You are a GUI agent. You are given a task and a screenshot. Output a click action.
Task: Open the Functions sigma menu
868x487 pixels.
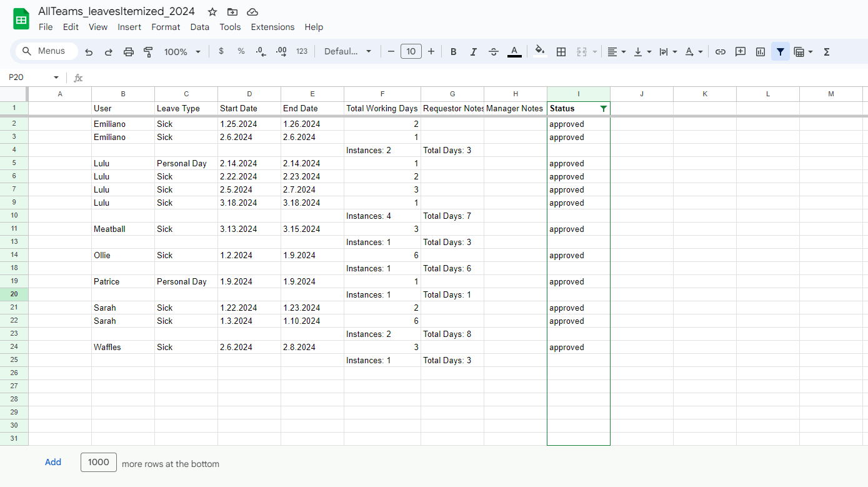click(x=827, y=52)
